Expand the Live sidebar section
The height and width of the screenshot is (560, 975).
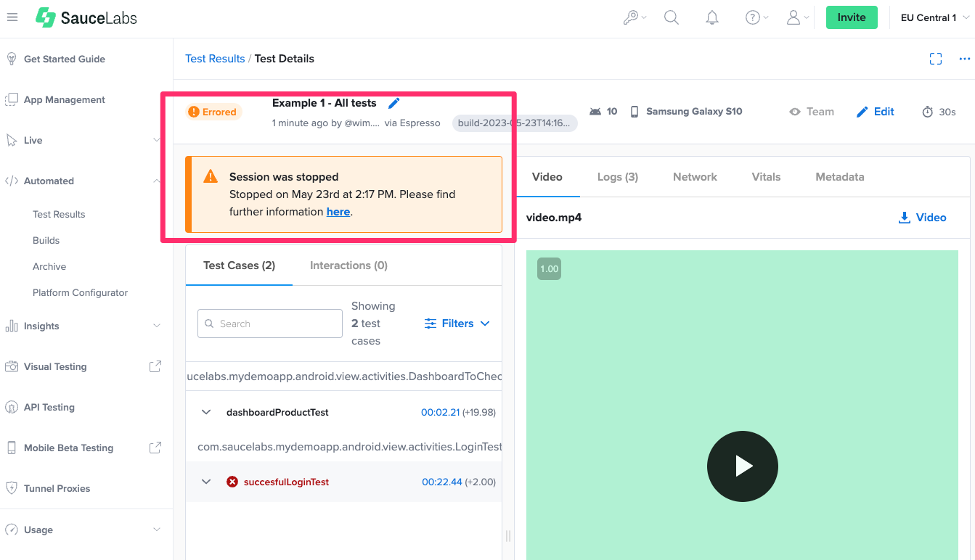[157, 140]
